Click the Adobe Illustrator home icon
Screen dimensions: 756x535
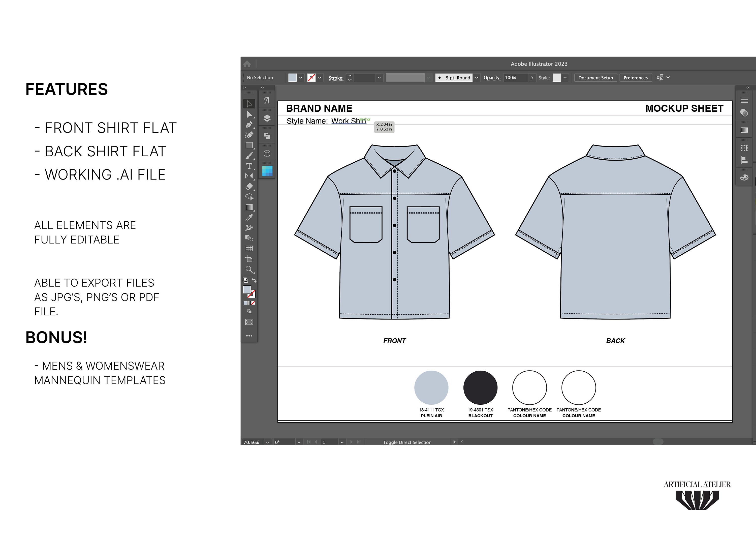247,64
